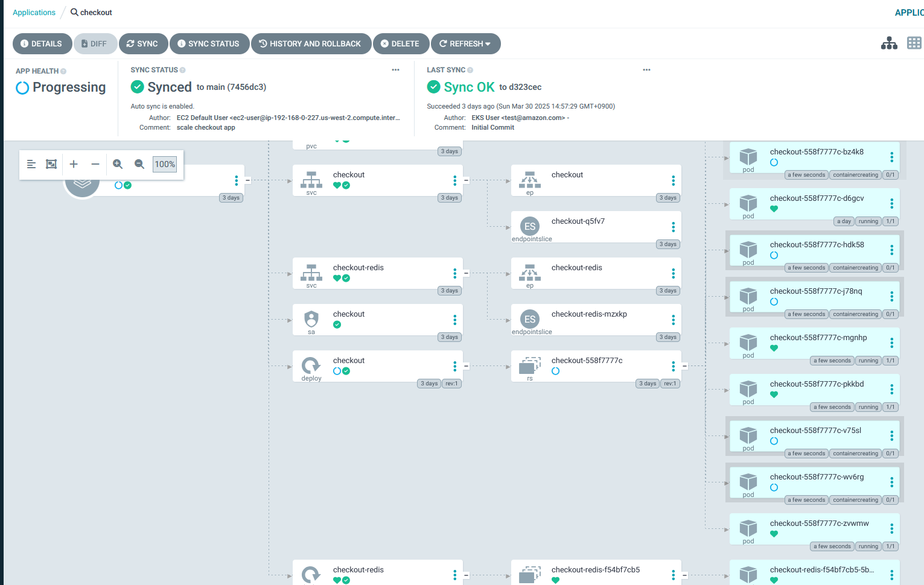Open the REFRESH dropdown
This screenshot has height=585, width=924.
coord(465,44)
